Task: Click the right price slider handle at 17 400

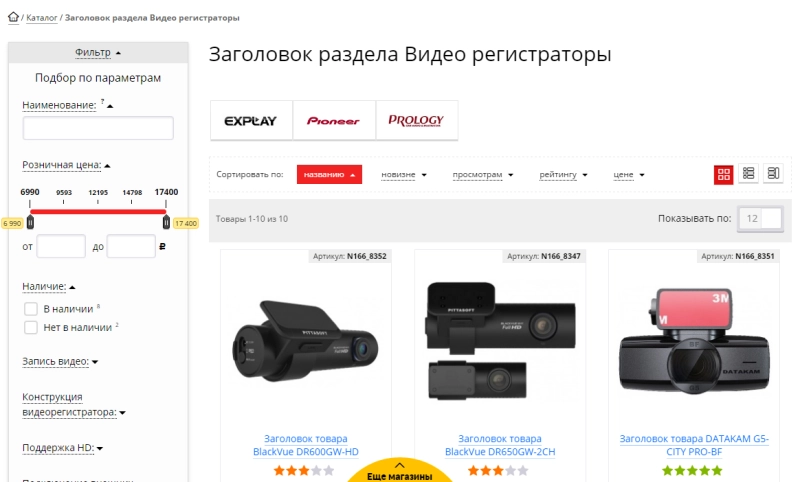Action: coord(166,222)
